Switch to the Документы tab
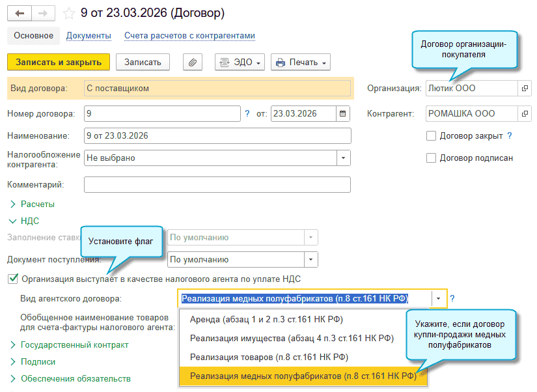This screenshot has width=537, height=392. tap(89, 36)
